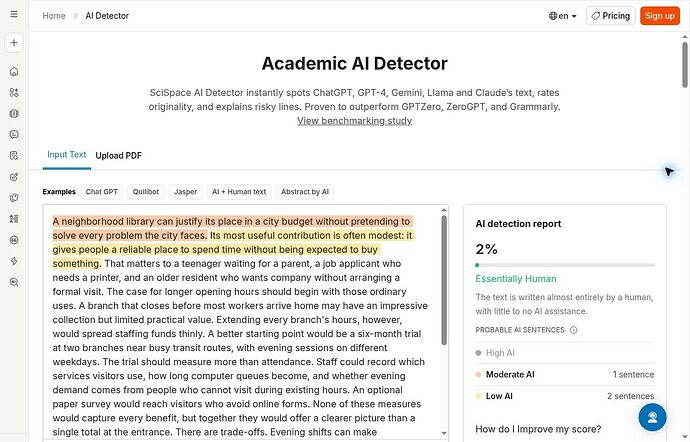The height and width of the screenshot is (442, 690).
Task: Click the orange Moderate AI color dot
Action: (x=478, y=375)
